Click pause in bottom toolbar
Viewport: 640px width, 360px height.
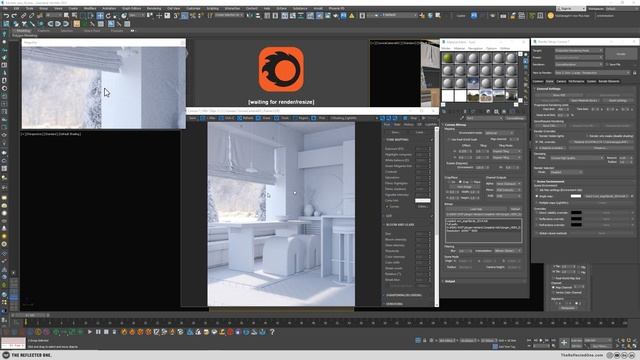98,332
